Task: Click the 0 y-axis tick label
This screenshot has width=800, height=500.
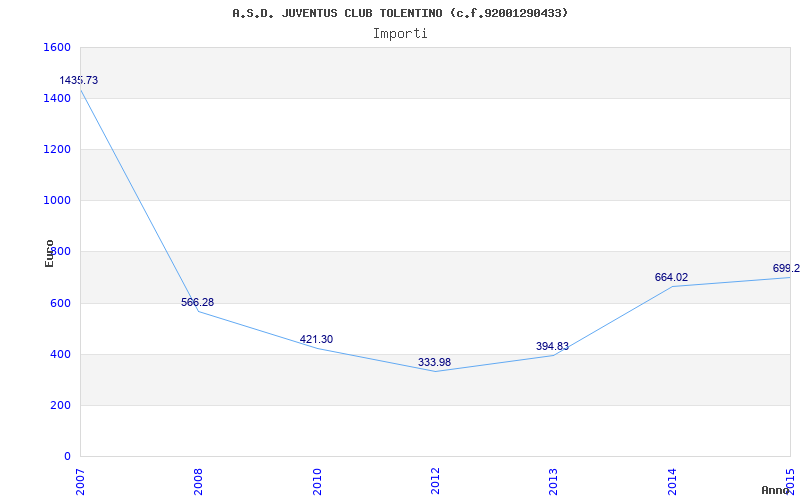Action: [67, 456]
